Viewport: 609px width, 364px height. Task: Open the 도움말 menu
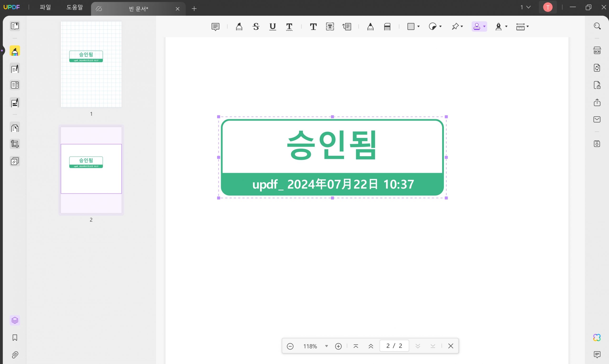point(75,7)
